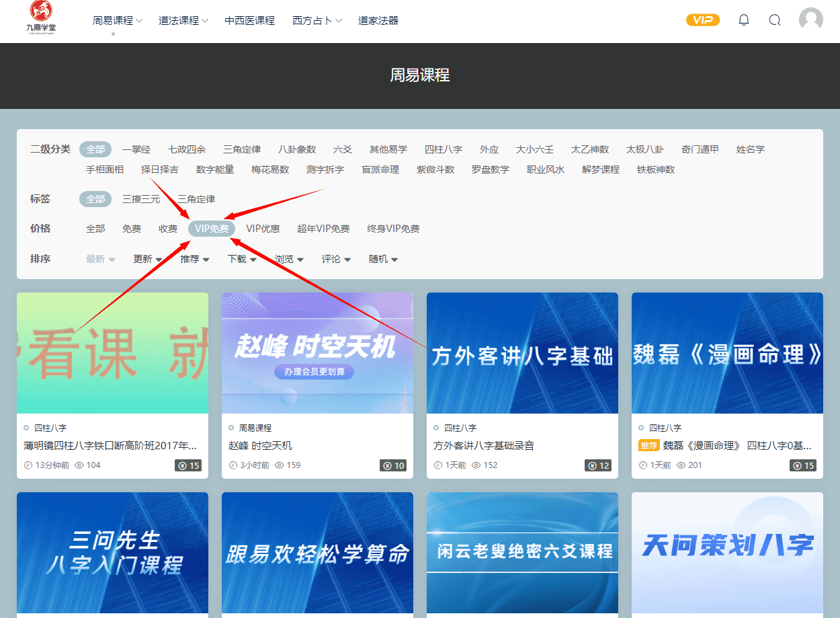Open the notification bell icon
This screenshot has width=840, height=618.
(743, 20)
